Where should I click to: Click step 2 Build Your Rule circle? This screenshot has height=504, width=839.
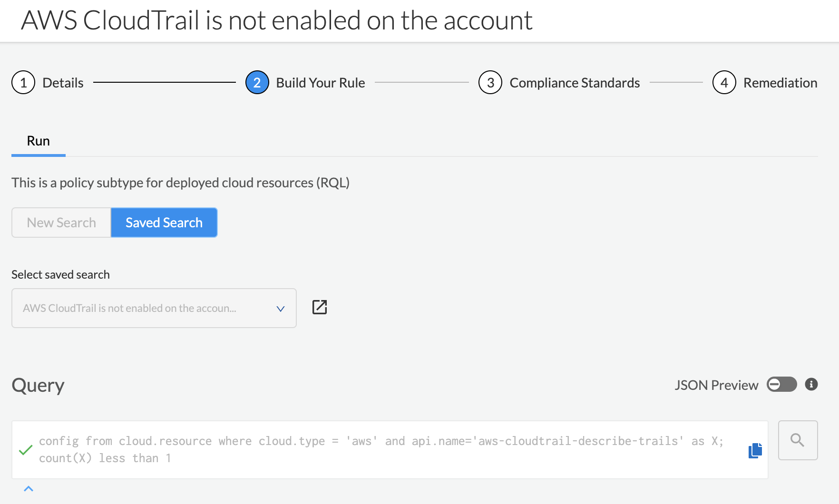(257, 83)
